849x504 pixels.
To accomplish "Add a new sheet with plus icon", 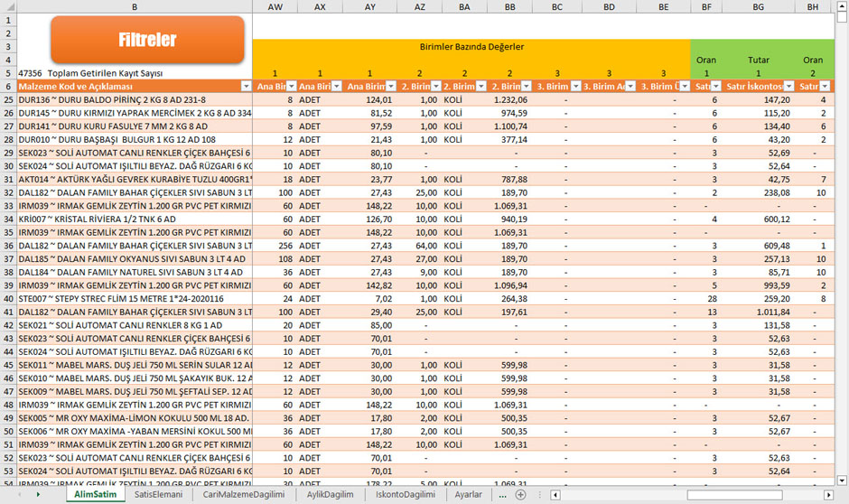I will (520, 495).
